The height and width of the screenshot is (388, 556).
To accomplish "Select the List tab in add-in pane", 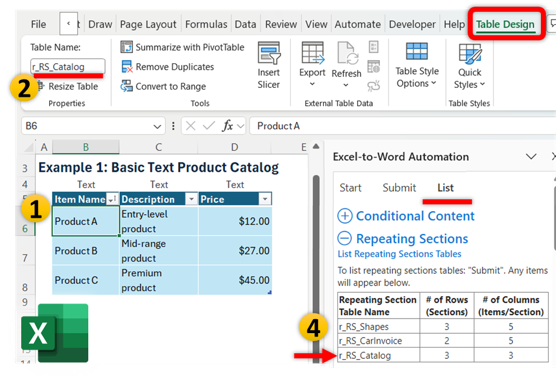I will pos(445,188).
